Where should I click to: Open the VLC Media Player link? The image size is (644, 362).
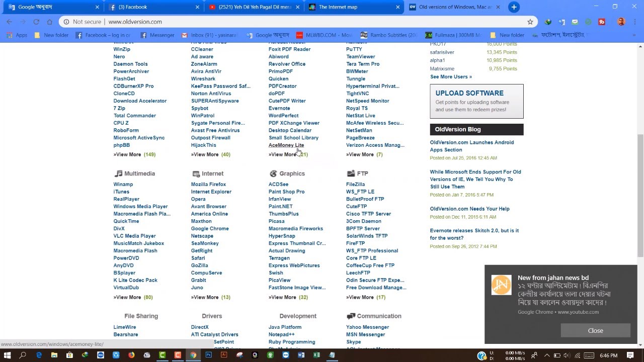point(134,236)
